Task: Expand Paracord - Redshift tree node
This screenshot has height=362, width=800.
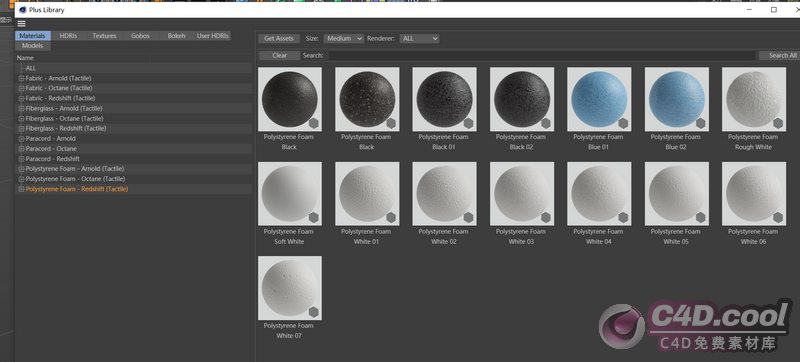Action: (x=21, y=159)
